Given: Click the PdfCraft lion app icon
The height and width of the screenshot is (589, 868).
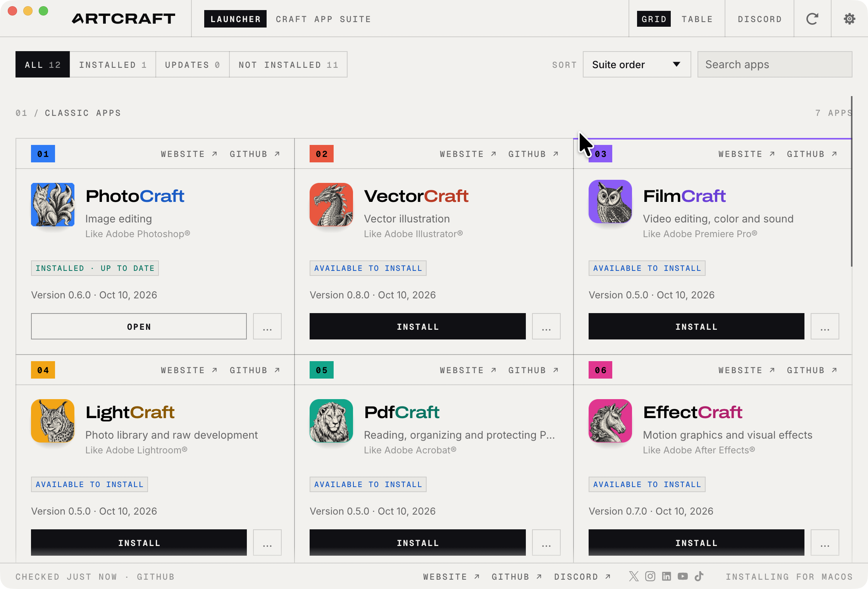Looking at the screenshot, I should tap(331, 421).
